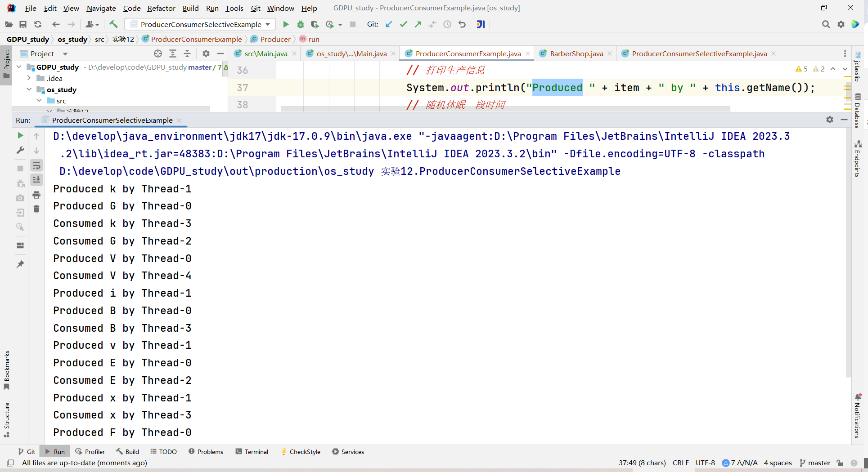Click Select Opened File crosshair icon
The width and height of the screenshot is (868, 472).
158,53
